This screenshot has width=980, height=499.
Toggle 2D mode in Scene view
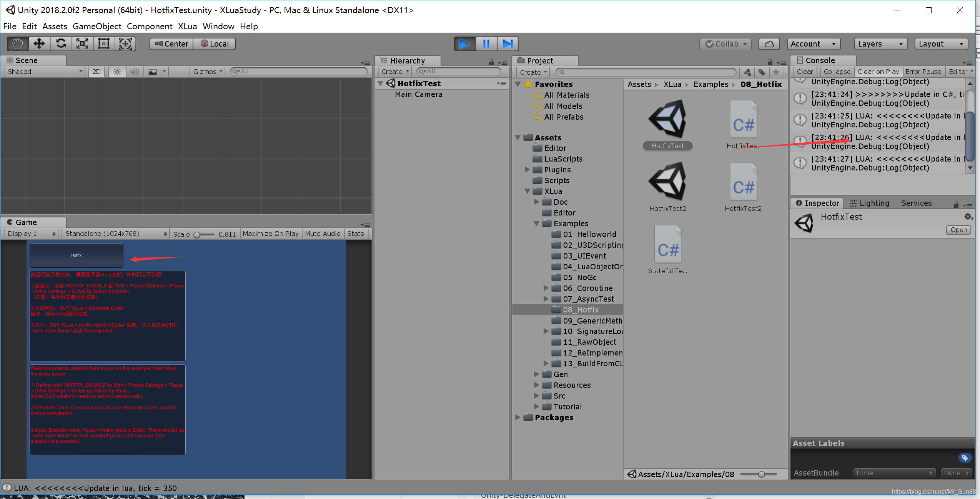96,72
